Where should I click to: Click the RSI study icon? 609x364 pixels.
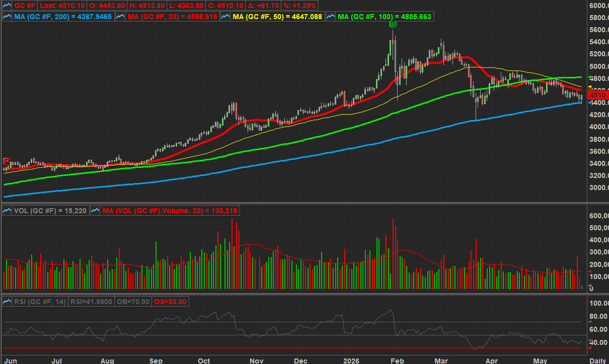7,302
